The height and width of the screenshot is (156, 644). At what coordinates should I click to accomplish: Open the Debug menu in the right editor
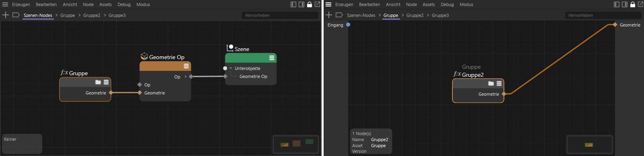447,4
